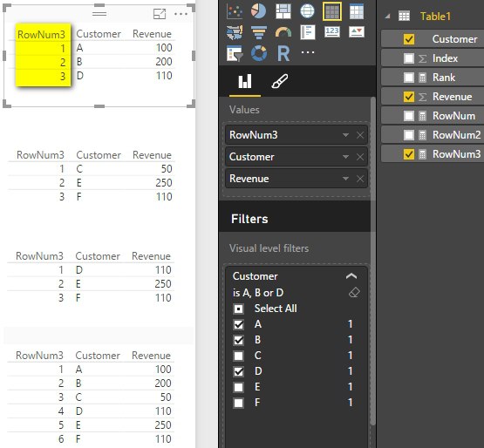Select the gauge visualization
Image resolution: width=484 pixels, height=448 pixels.
coord(283,32)
